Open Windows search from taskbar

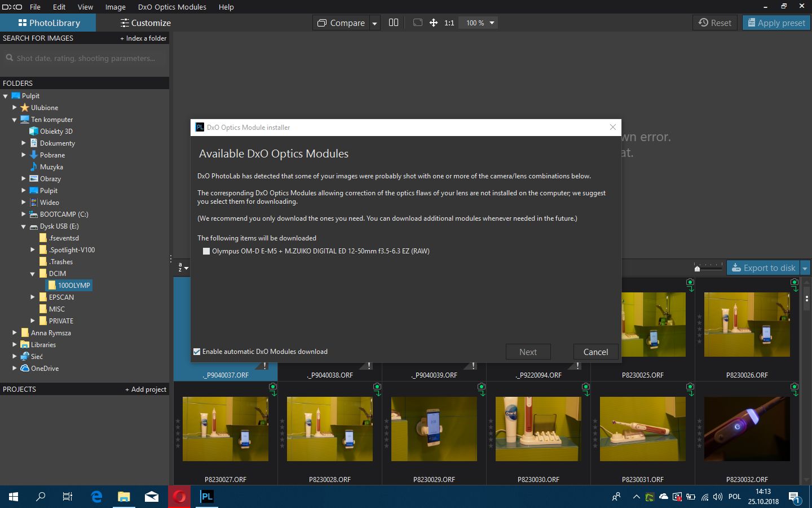pos(41,497)
